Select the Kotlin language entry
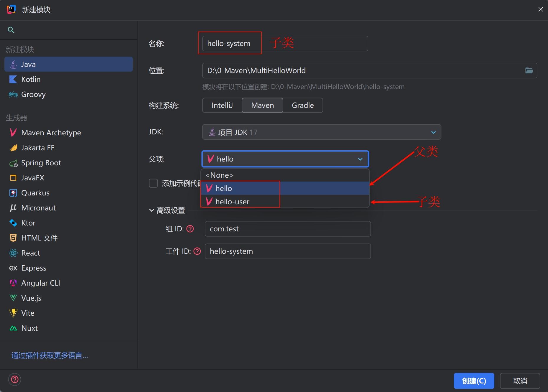The height and width of the screenshot is (392, 548). click(31, 79)
